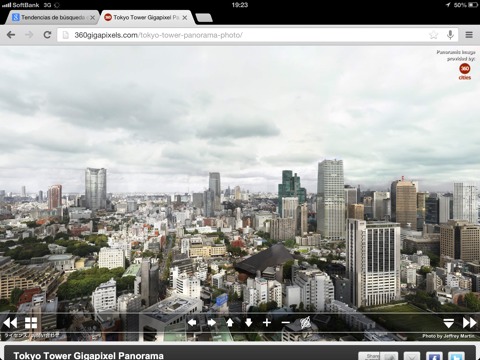The width and height of the screenshot is (480, 360).
Task: Click the battery 50% indicator in the status bar
Action: point(466,5)
